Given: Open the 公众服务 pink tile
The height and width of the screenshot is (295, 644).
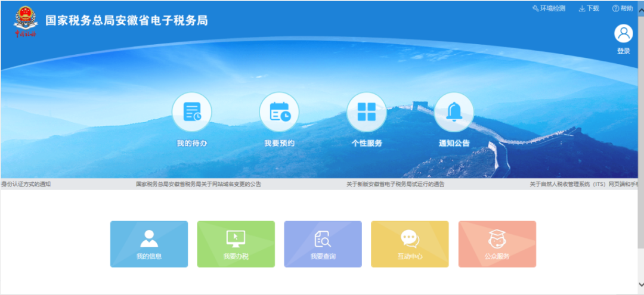Looking at the screenshot, I should click(497, 244).
